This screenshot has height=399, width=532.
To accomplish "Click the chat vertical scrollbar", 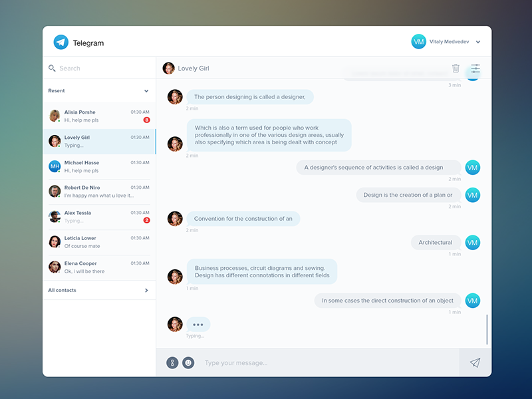I will click(x=487, y=329).
